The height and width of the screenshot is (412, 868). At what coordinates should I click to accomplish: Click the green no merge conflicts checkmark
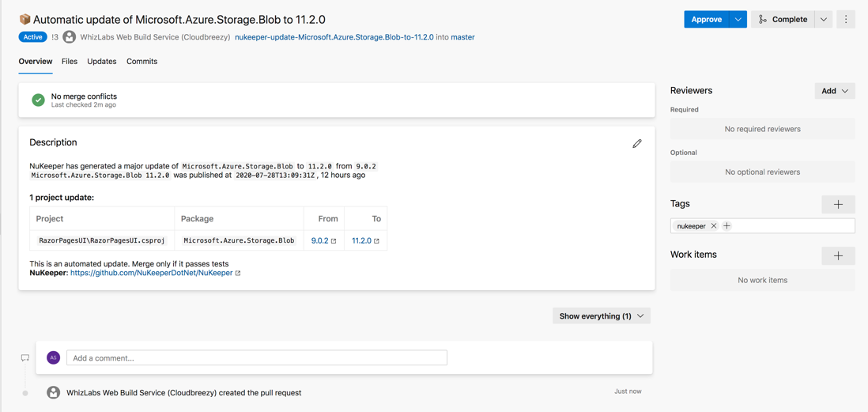[x=38, y=100]
